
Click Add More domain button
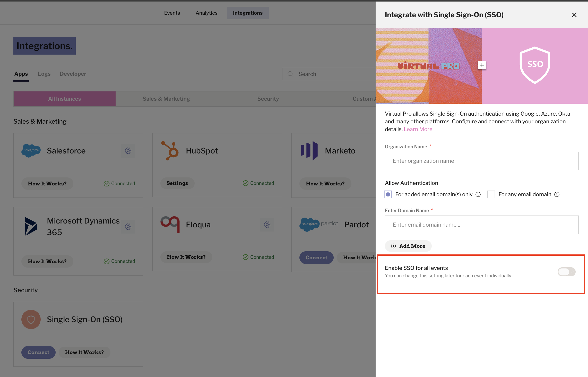pyautogui.click(x=408, y=246)
